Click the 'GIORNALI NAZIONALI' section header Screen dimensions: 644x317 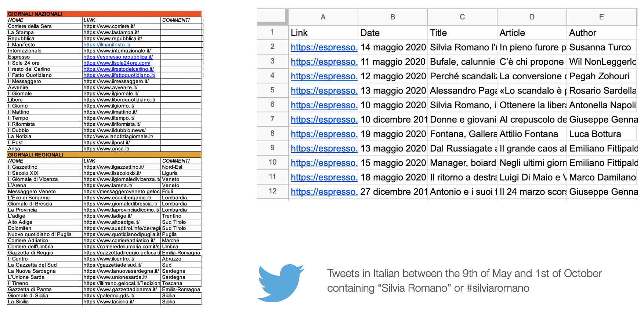(x=104, y=14)
